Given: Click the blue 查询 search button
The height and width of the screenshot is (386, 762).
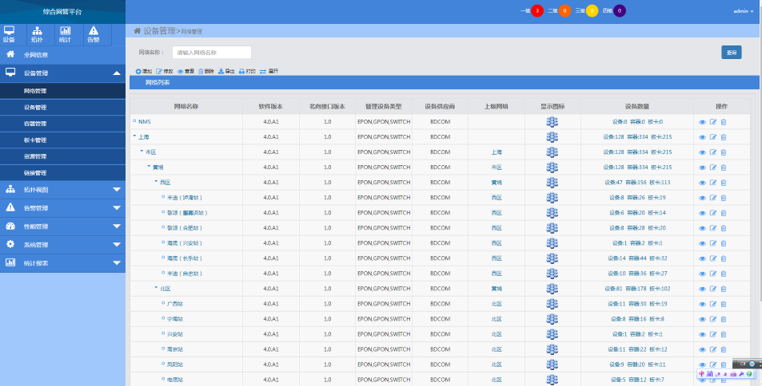Looking at the screenshot, I should [731, 53].
